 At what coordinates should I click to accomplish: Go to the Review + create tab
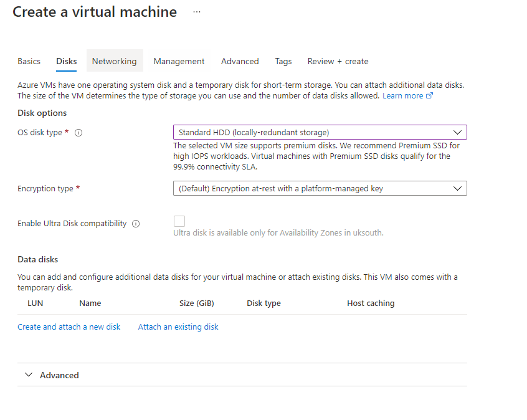[338, 61]
